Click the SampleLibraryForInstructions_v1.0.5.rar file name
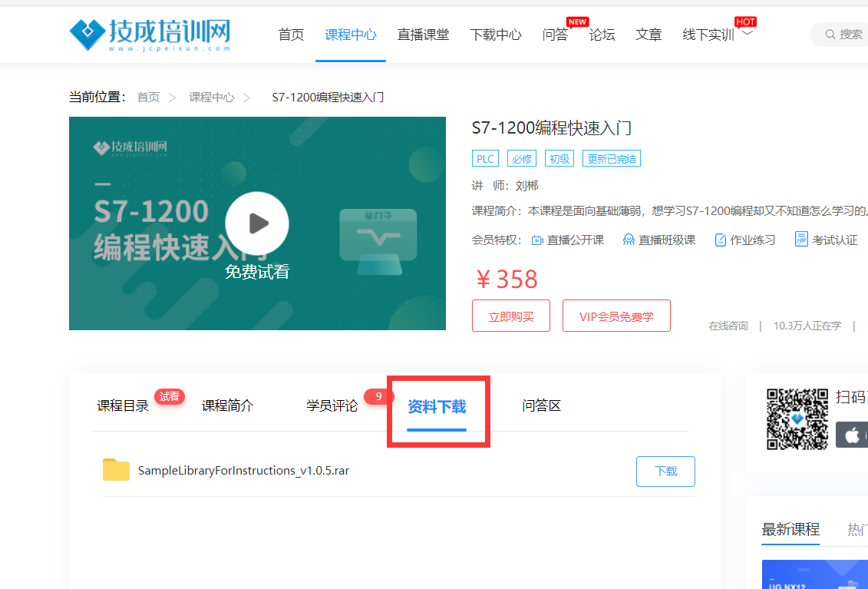 (243, 471)
